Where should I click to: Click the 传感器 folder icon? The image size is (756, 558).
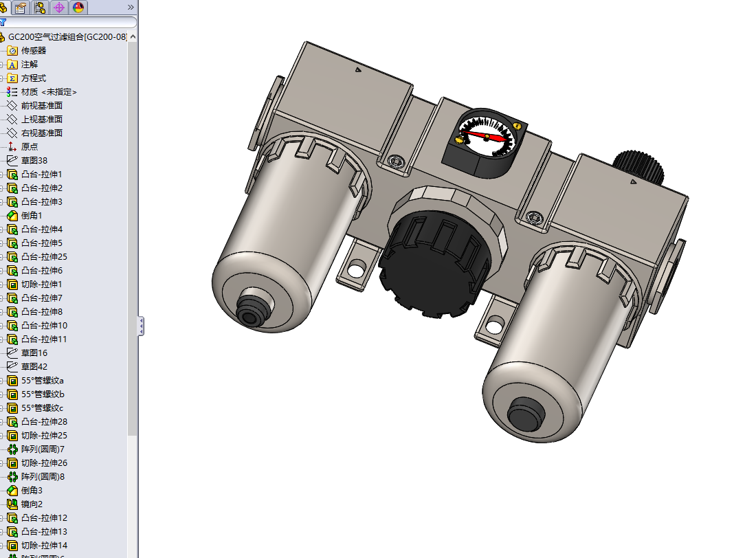(12, 51)
